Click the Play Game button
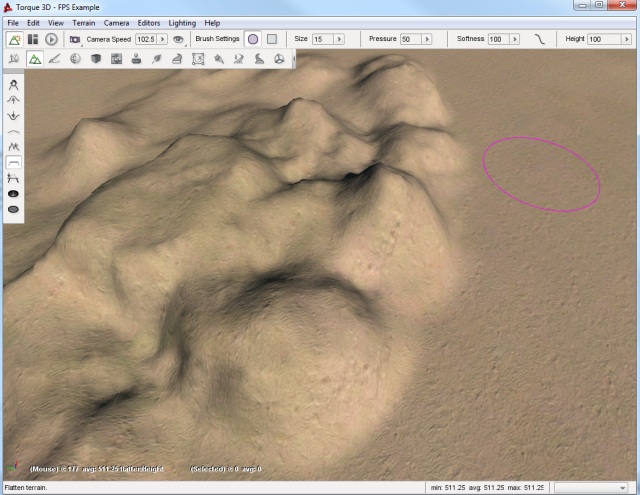The image size is (640, 495). (51, 39)
